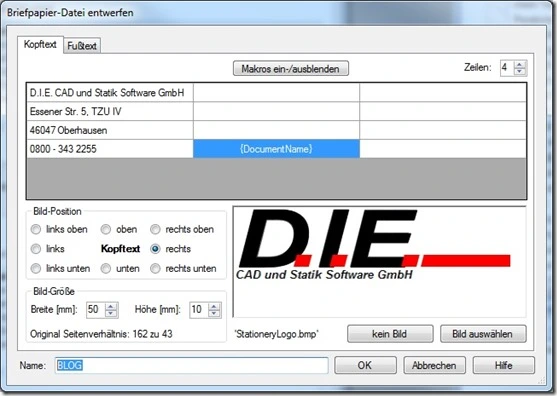The width and height of the screenshot is (557, 396).
Task: Choose 'unten' image position
Action: pos(106,268)
